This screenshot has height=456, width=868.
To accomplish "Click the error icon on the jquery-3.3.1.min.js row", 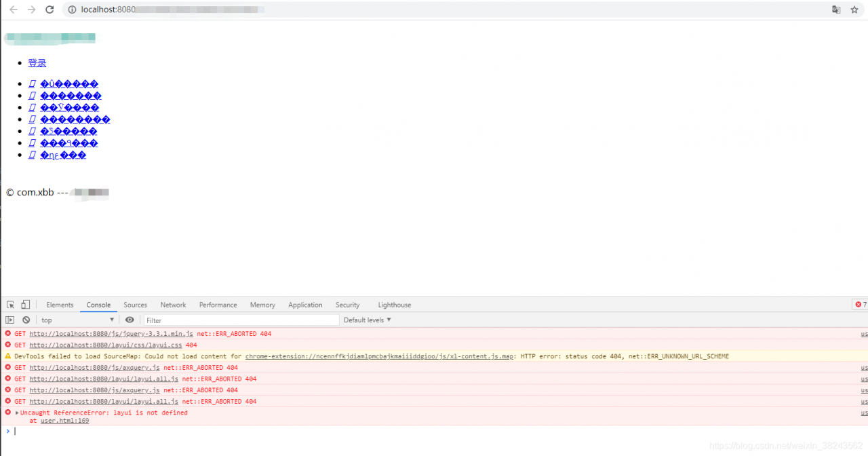I will (8, 333).
